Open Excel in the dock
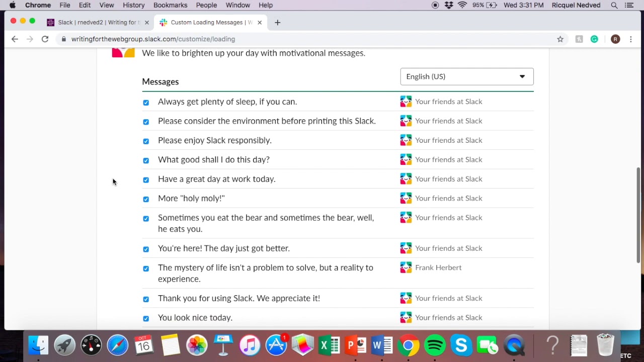Viewport: 644px width, 362px height. pyautogui.click(x=329, y=345)
